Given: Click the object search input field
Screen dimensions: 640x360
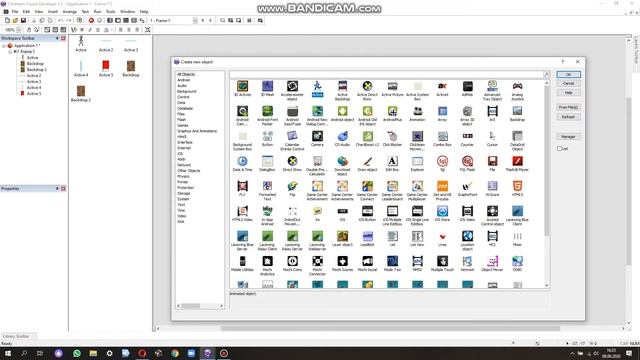Looking at the screenshot, I should [386, 74].
